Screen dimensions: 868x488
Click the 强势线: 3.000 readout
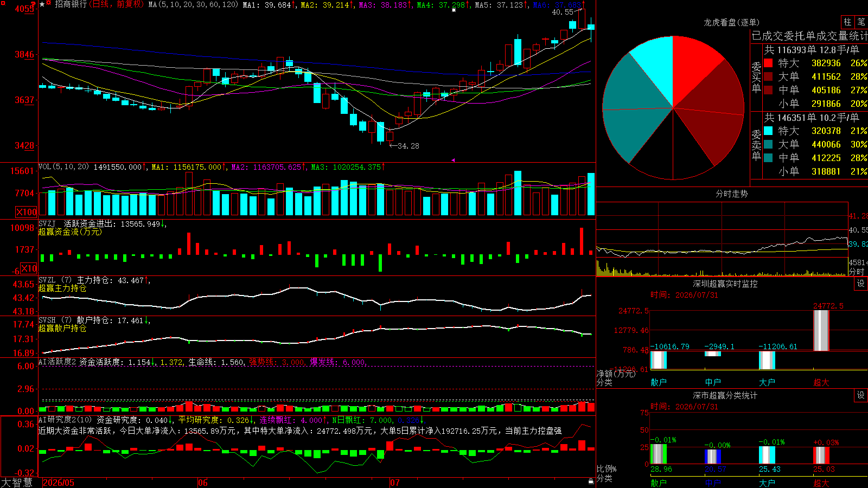[277, 362]
